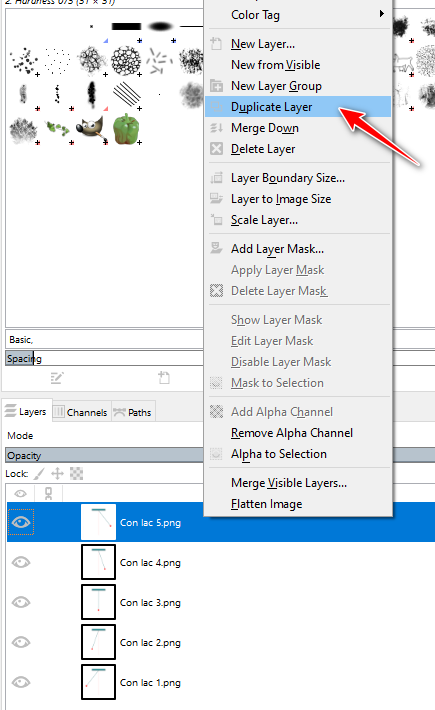435x710 pixels.
Task: Click the create new brush icon
Action: pyautogui.click(x=164, y=377)
